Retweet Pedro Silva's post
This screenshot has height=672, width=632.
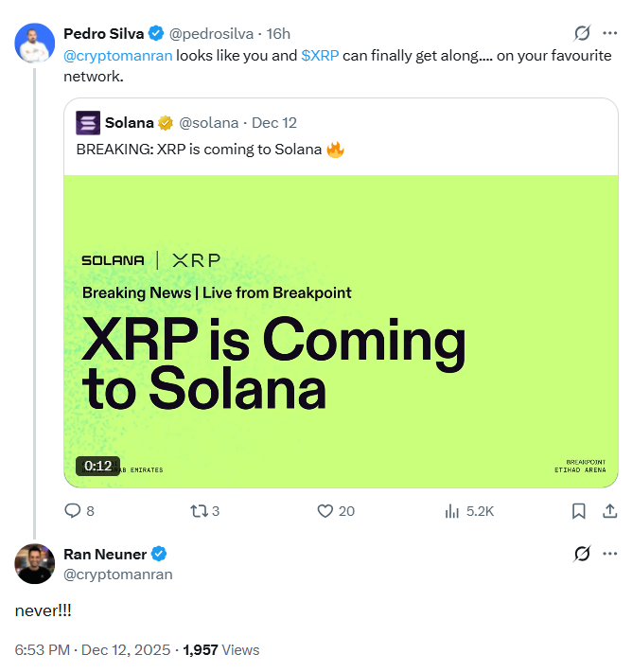coord(200,511)
